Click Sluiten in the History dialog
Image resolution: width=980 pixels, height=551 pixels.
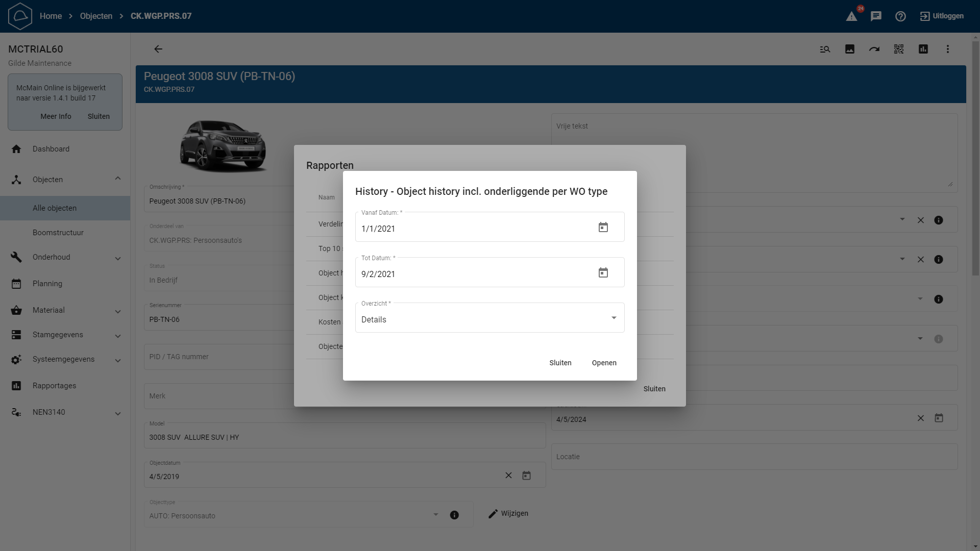click(560, 363)
